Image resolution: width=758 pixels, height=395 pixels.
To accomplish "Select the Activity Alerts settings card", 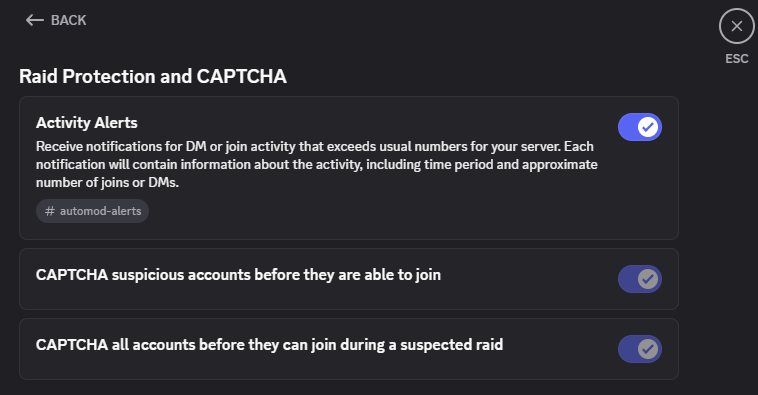I will coord(349,168).
